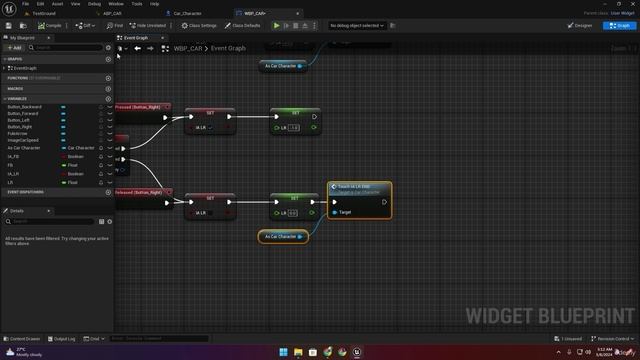Open the File menu
Image resolution: width=640 pixels, height=360 pixels.
pos(25,4)
